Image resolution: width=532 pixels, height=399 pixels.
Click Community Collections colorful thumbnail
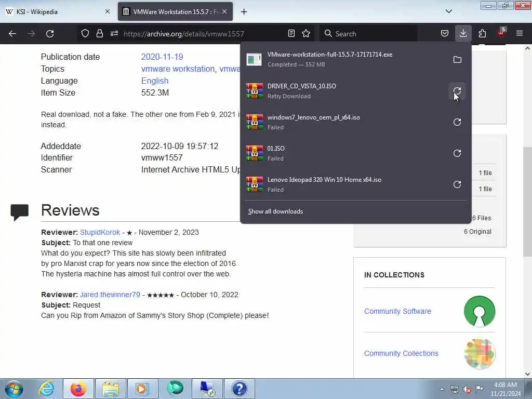[x=480, y=353]
